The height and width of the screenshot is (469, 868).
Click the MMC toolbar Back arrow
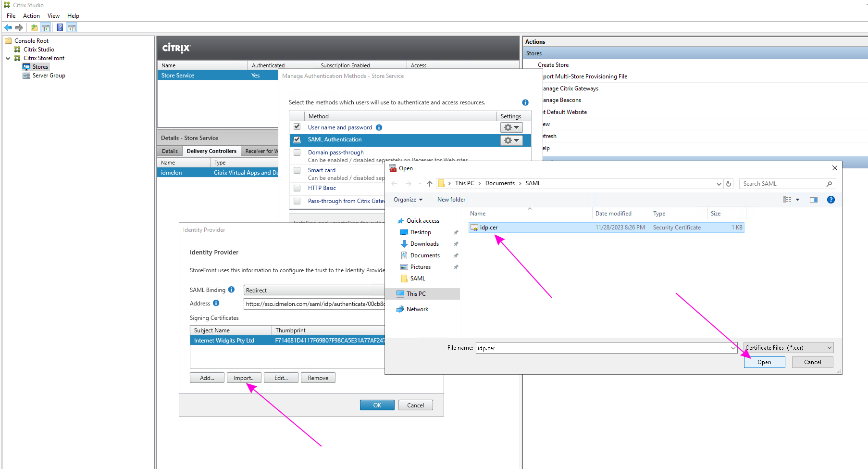(8, 27)
